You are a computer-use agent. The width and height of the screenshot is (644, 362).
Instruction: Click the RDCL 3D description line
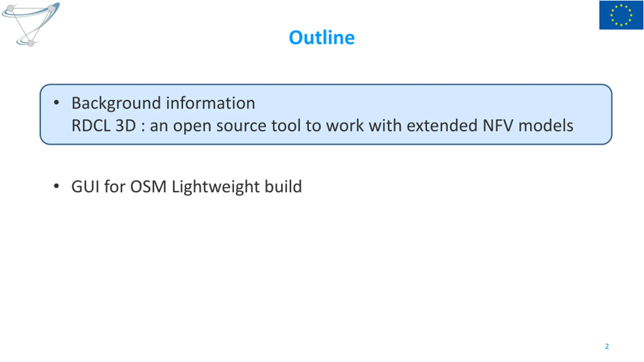point(322,125)
